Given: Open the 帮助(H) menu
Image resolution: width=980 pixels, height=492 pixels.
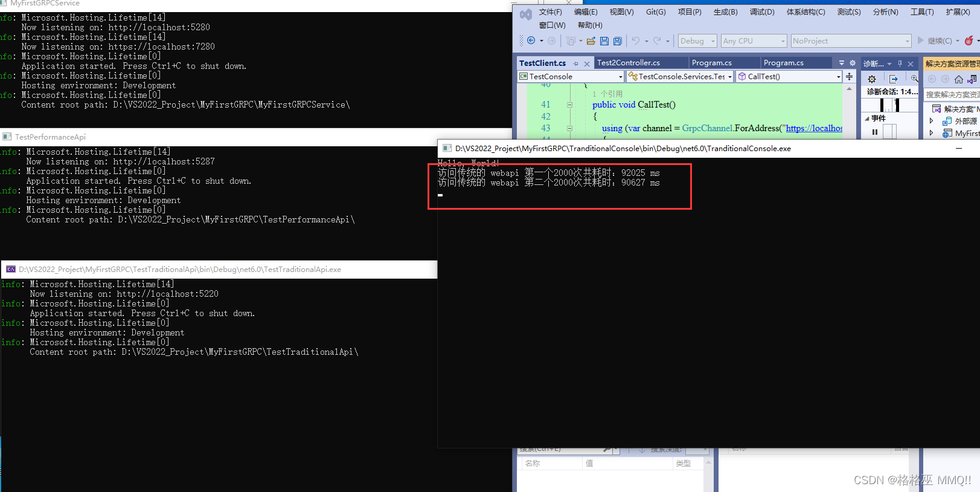Looking at the screenshot, I should (590, 25).
